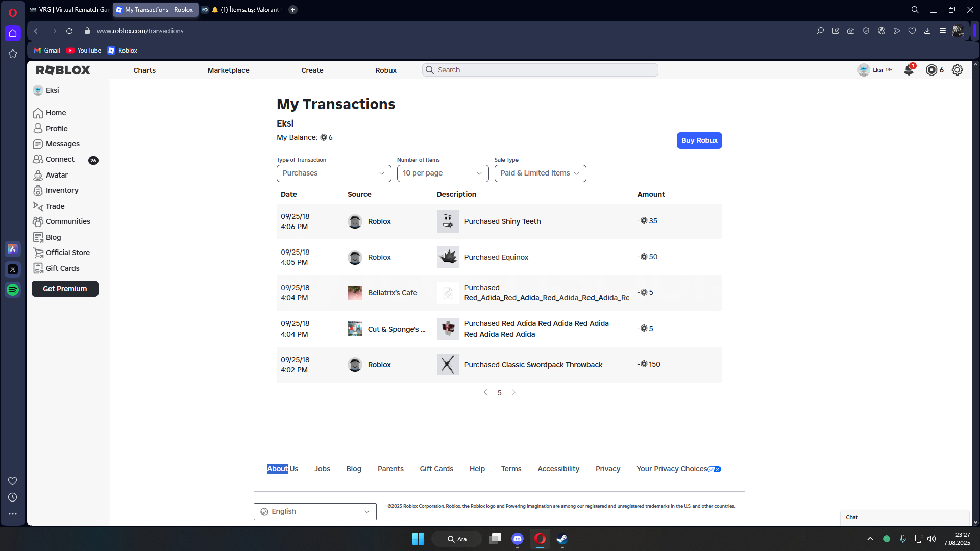Go back with browser back arrow
The image size is (980, 551).
36,31
